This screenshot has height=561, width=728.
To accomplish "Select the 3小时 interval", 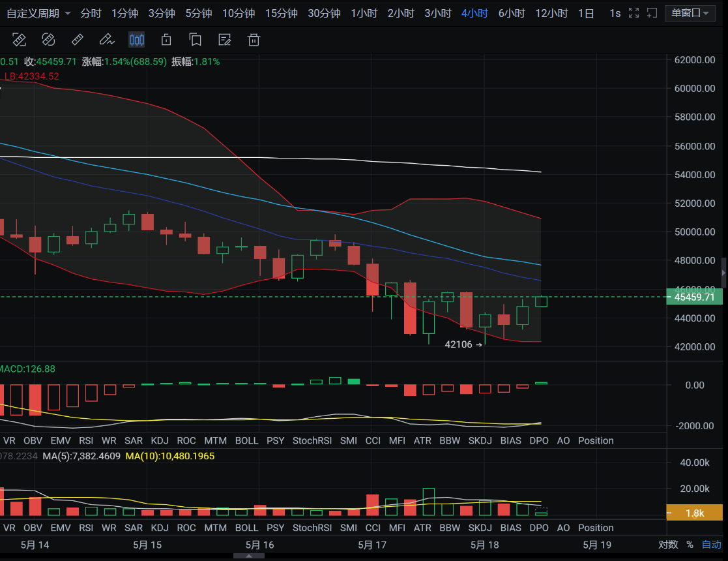I will [x=438, y=14].
